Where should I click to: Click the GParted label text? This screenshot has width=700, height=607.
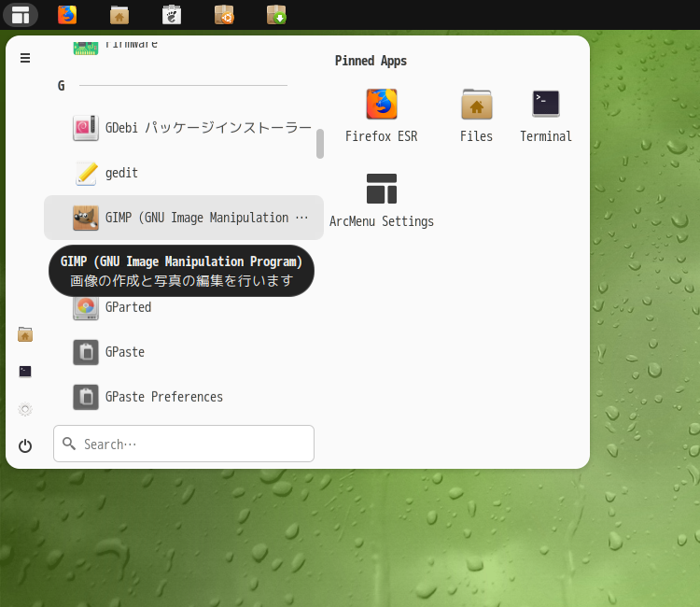[128, 307]
